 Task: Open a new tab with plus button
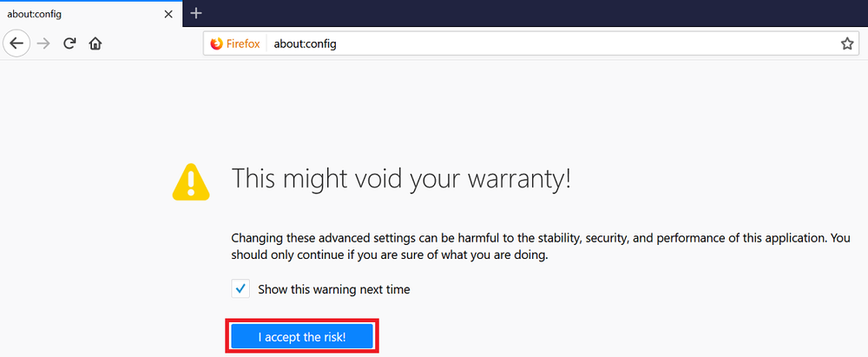click(196, 13)
